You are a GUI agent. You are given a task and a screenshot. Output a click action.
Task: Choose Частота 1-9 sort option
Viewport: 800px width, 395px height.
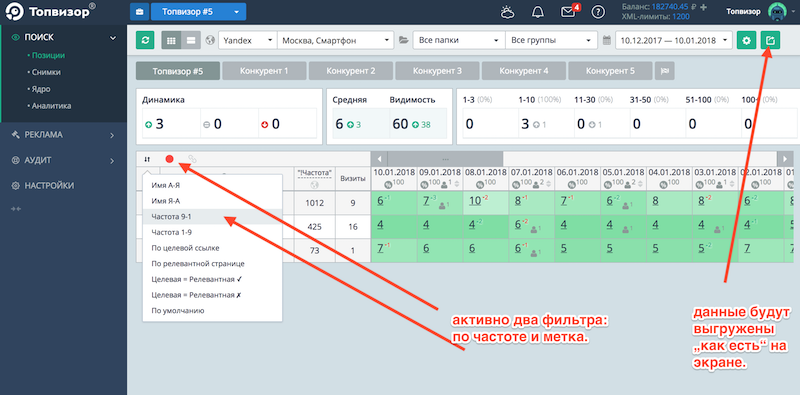pos(212,232)
